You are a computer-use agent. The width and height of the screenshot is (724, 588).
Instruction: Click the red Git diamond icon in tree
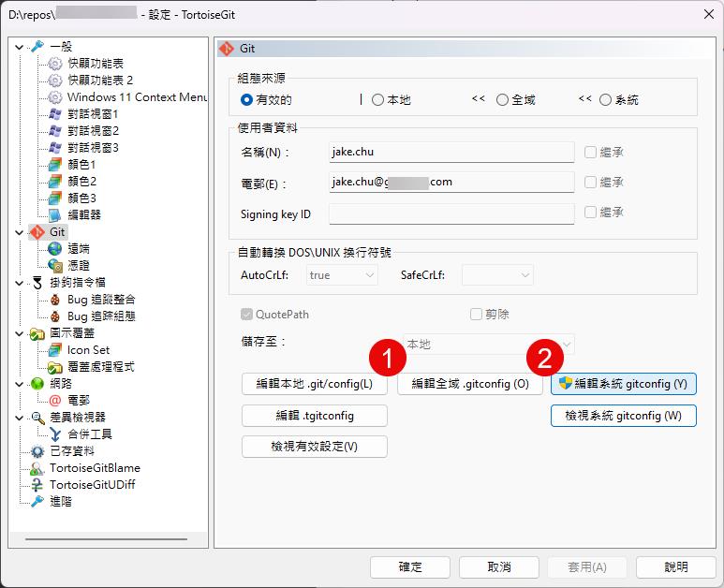[37, 231]
